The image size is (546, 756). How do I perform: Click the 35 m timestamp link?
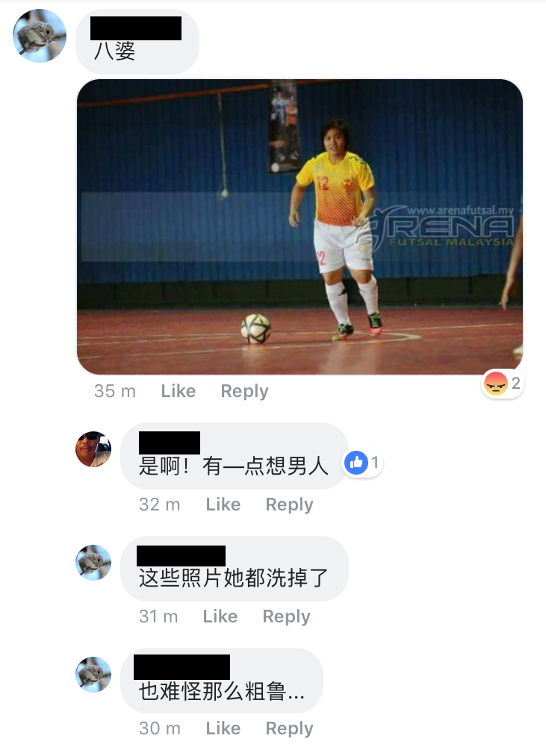[x=115, y=391]
